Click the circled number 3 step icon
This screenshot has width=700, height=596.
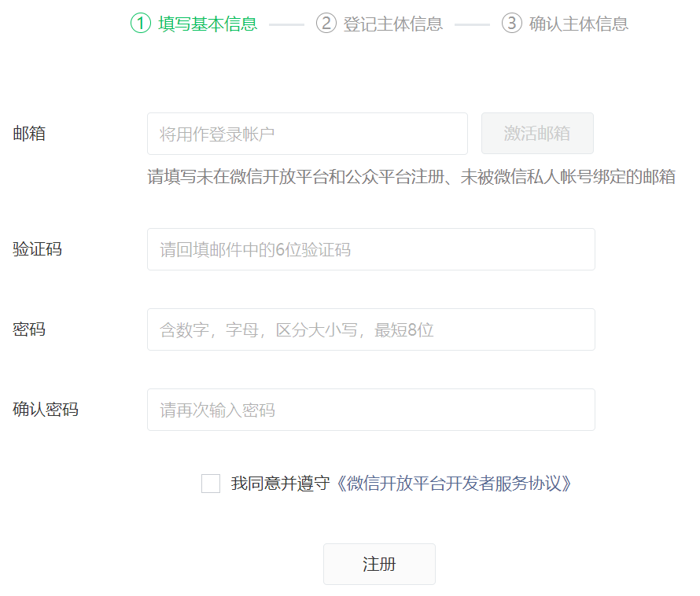pyautogui.click(x=511, y=24)
